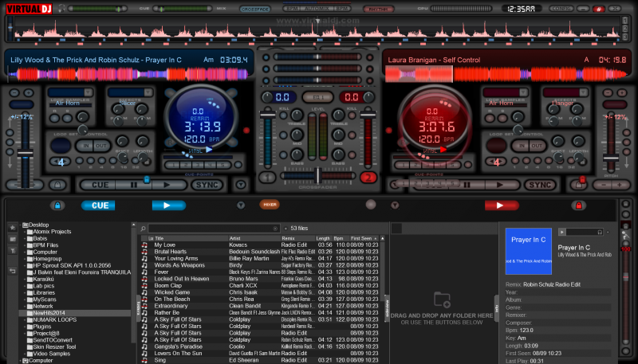The image size is (638, 364).
Task: Click the left deck SYNC button
Action: point(207,185)
